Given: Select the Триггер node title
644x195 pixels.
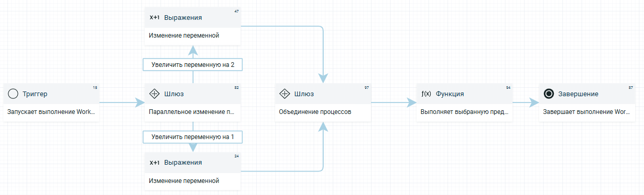Looking at the screenshot, I should click(35, 94).
